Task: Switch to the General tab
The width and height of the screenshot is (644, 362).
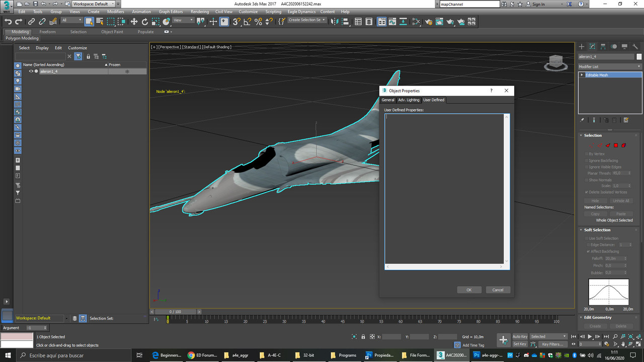Action: coord(388,100)
